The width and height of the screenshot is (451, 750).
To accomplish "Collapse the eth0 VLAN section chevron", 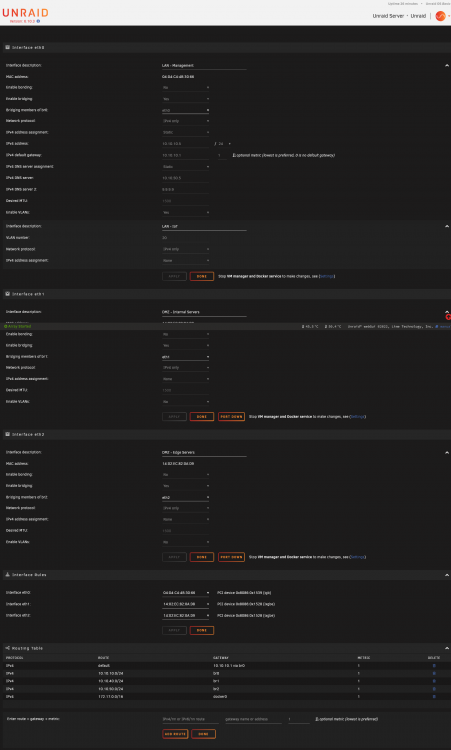I will click(447, 226).
